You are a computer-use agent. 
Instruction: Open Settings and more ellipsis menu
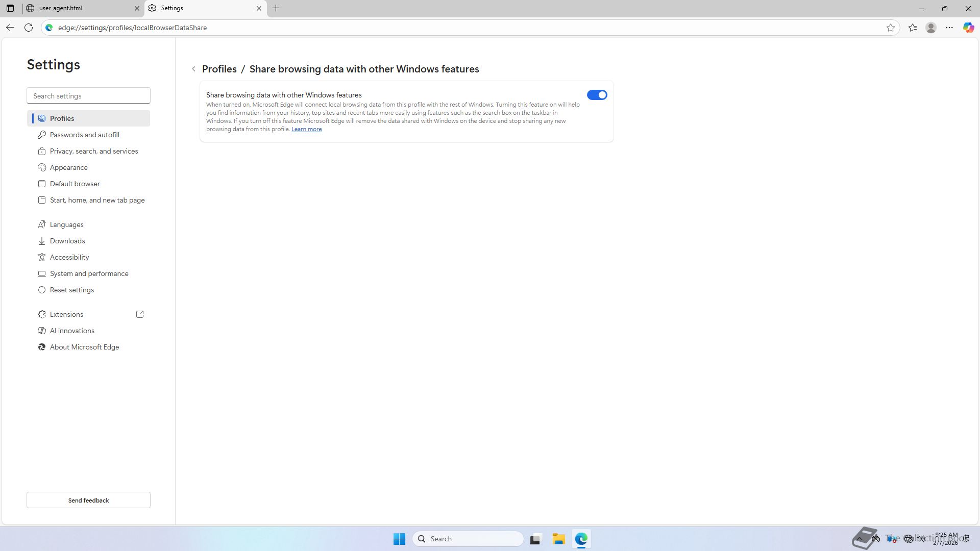(x=949, y=28)
